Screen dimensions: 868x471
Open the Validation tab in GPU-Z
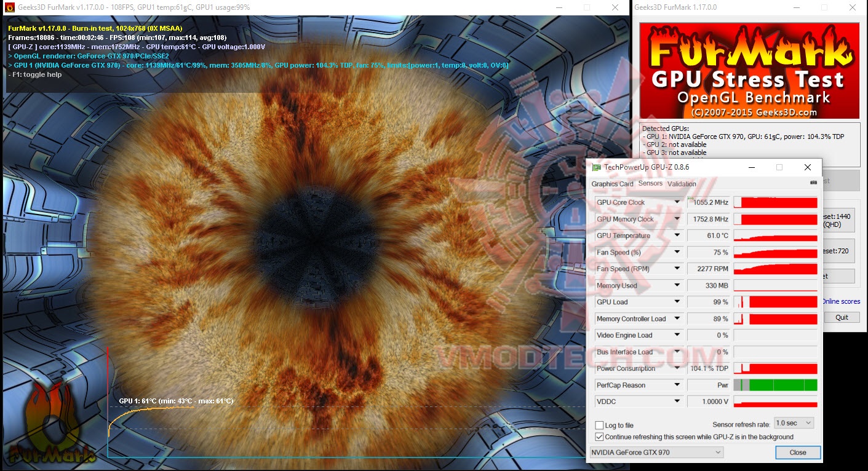click(682, 184)
